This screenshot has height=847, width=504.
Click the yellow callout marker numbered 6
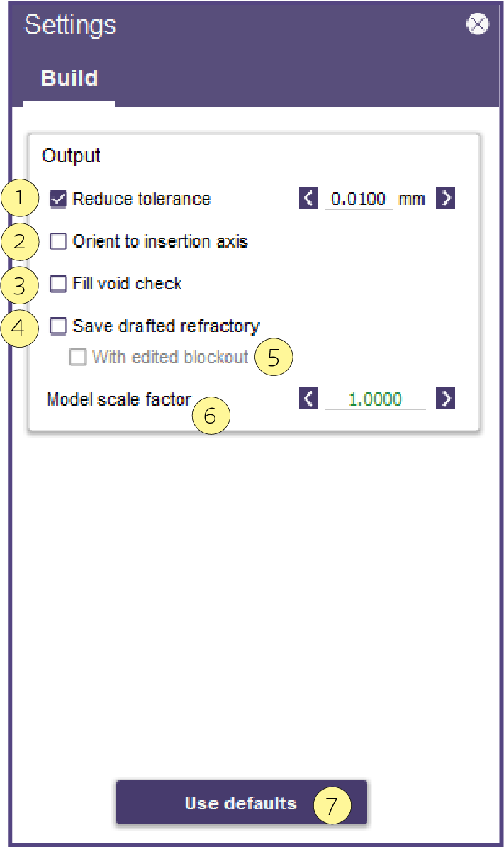tap(211, 416)
